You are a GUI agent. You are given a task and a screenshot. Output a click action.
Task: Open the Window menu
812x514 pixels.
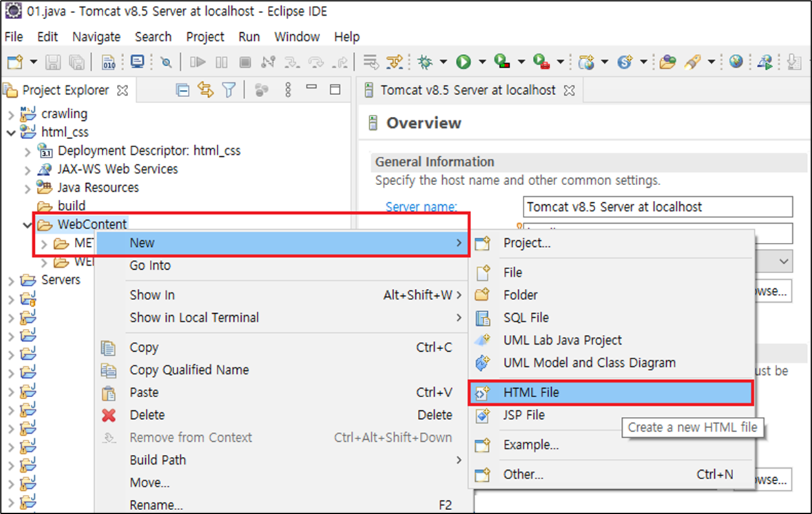click(x=297, y=37)
